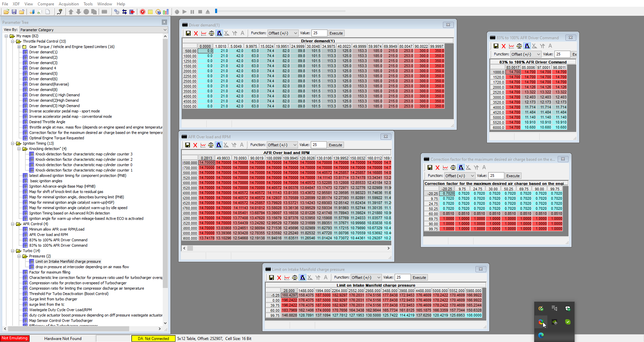644x342 pixels.
Task: Click the Value field in 83% to 100% AFR window
Action: (x=562, y=54)
